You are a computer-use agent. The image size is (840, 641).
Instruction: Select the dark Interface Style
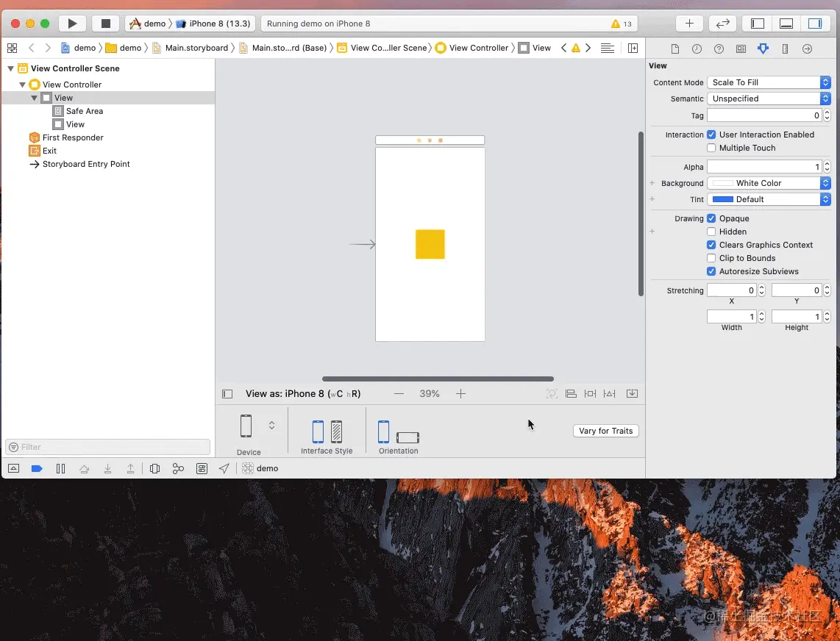point(336,431)
